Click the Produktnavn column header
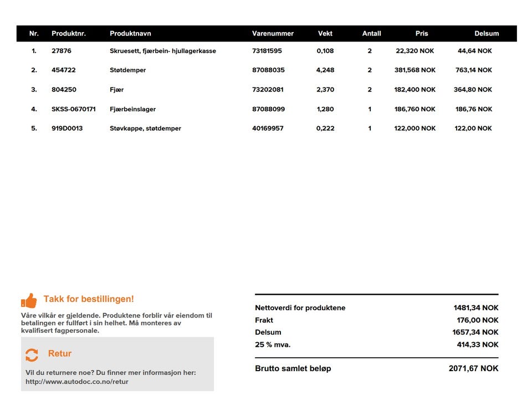The image size is (532, 411). pyautogui.click(x=130, y=34)
